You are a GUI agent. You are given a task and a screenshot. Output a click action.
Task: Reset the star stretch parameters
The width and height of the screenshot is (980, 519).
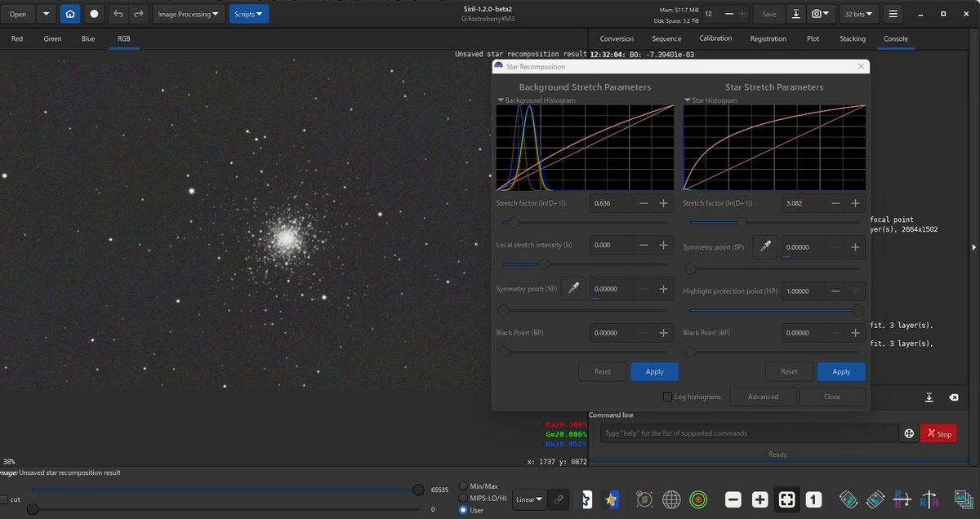tap(789, 371)
